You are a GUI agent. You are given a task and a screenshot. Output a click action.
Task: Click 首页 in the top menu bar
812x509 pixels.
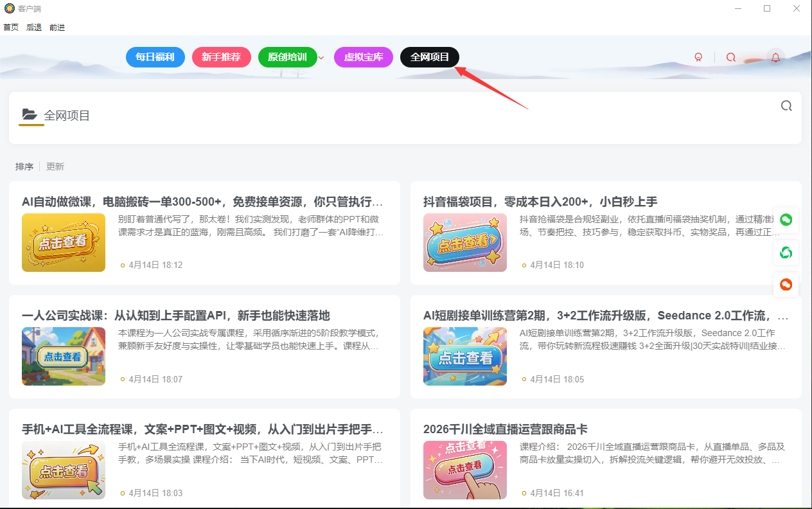pyautogui.click(x=10, y=27)
